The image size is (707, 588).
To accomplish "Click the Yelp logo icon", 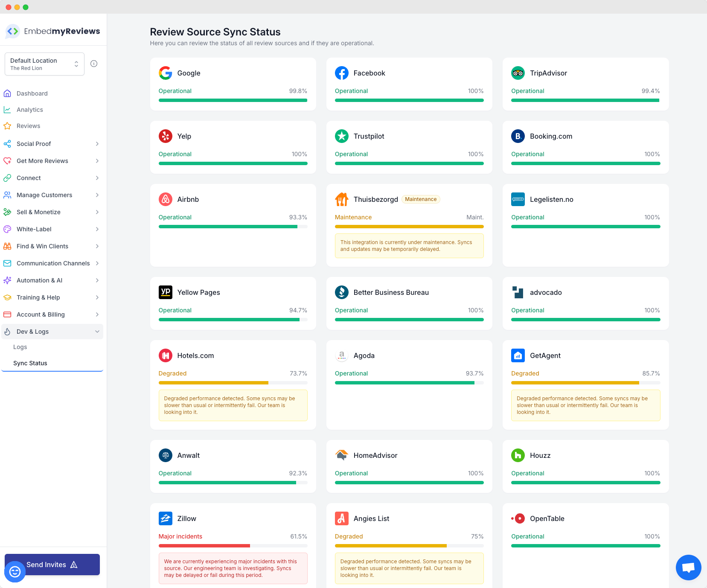I will pos(166,136).
